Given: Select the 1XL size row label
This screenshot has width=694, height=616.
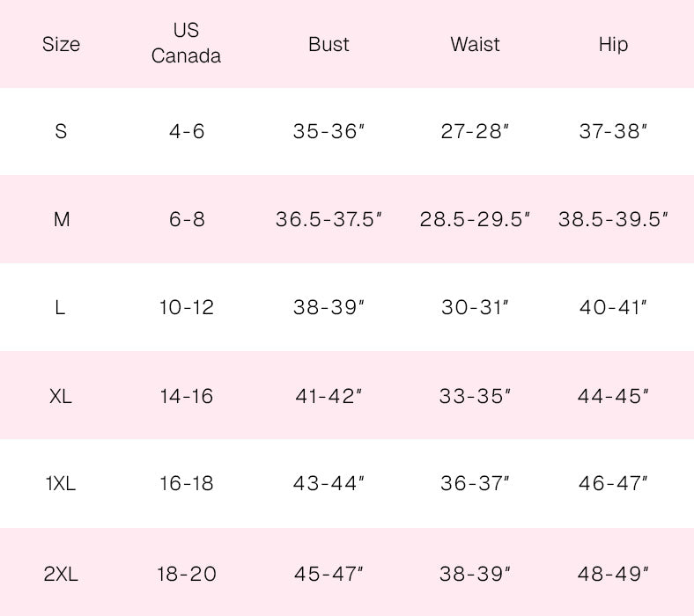Looking at the screenshot, I should 61,483.
